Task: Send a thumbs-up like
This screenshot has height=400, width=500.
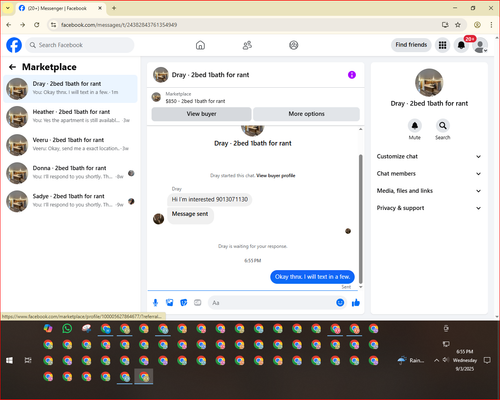Action: pyautogui.click(x=356, y=303)
